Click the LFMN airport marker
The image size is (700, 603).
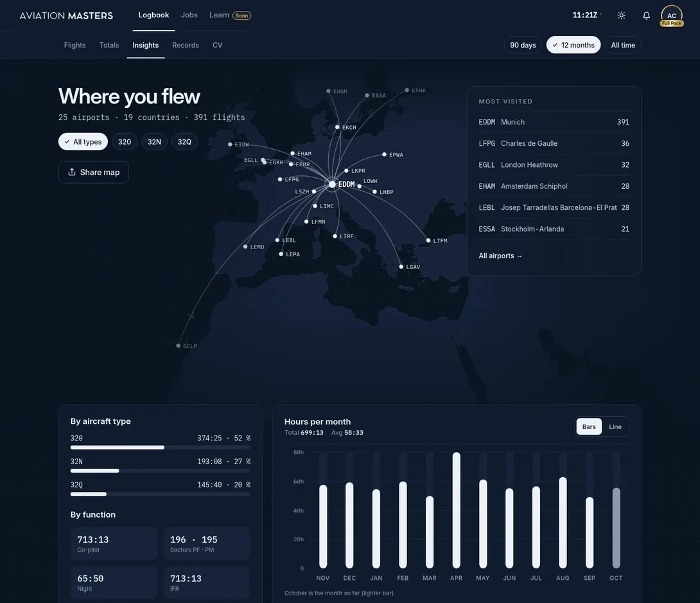click(x=306, y=222)
